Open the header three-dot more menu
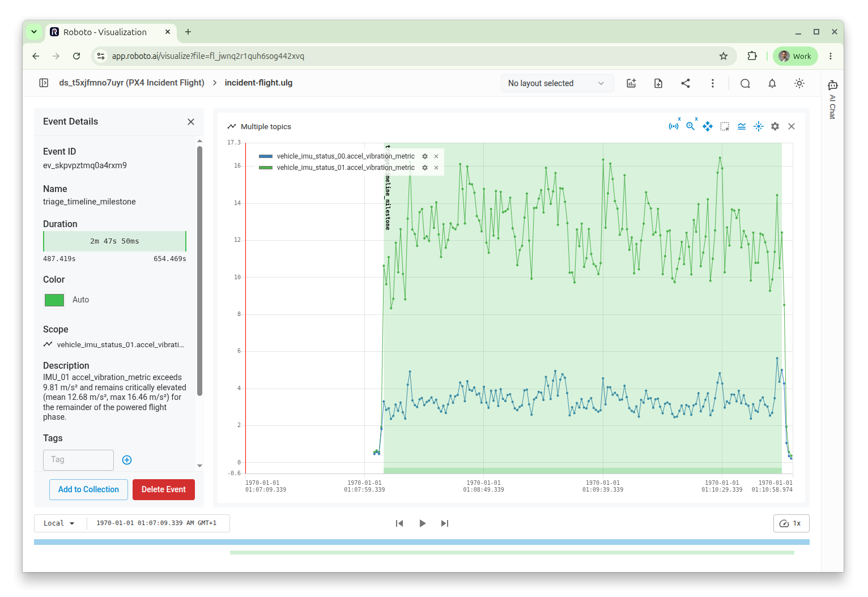The width and height of the screenshot is (868, 597). pos(713,83)
